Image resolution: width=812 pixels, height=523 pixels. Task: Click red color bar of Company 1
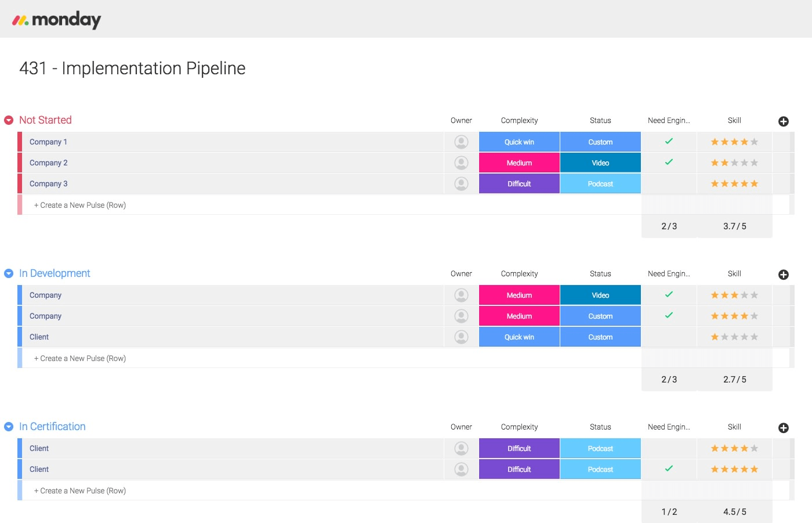(20, 142)
